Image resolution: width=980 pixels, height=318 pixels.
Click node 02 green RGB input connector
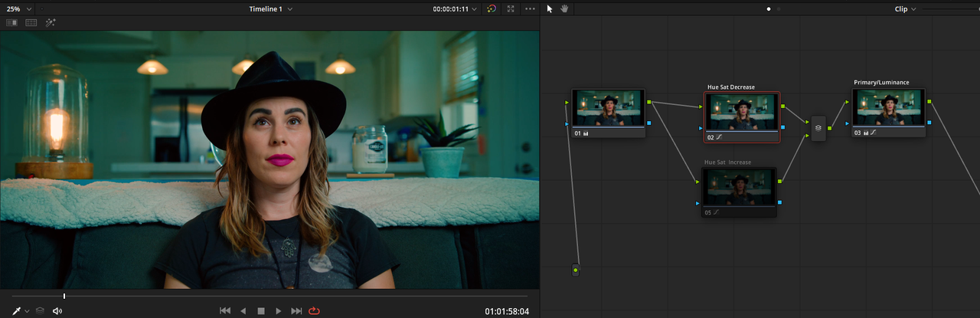click(699, 106)
